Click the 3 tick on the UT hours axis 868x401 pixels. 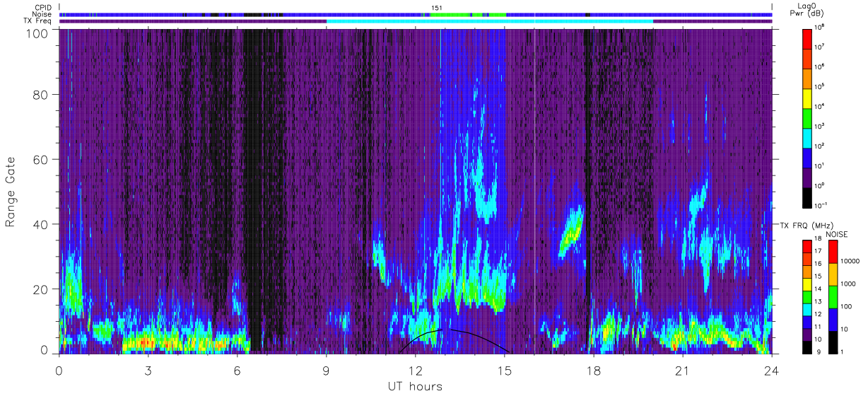tap(148, 371)
